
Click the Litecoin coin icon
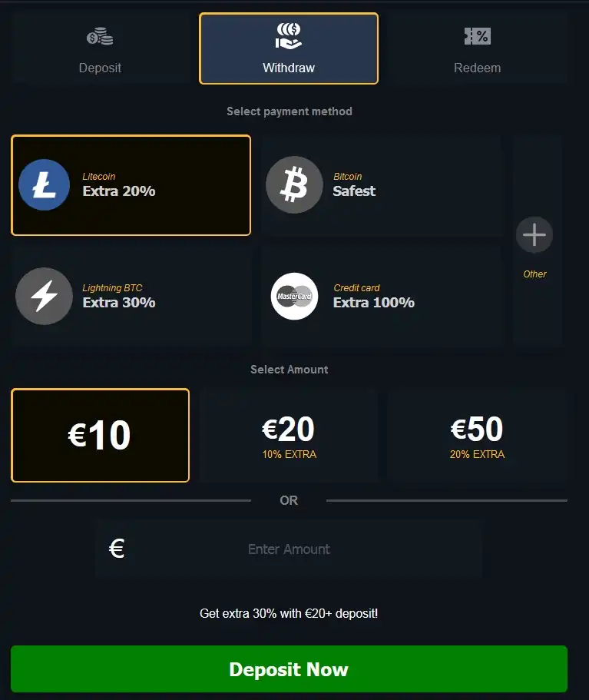click(x=44, y=185)
